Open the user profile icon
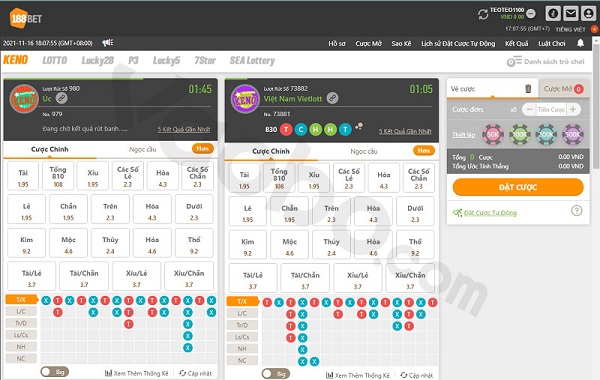The image size is (600, 380). 588,13
